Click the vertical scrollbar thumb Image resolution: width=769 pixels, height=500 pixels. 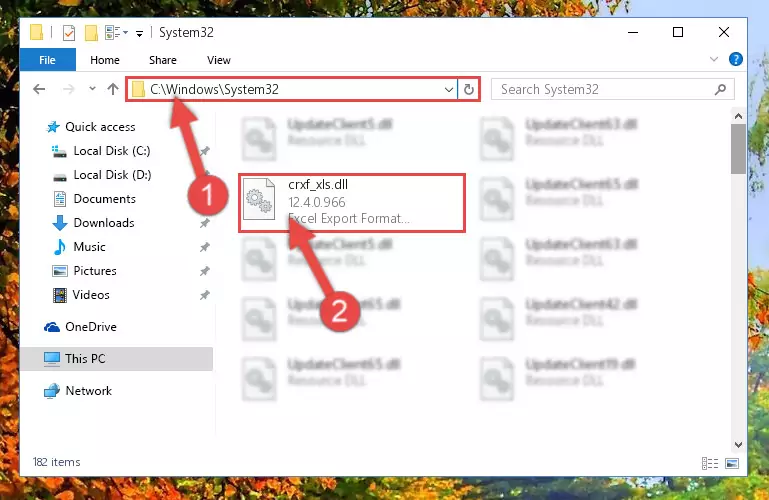click(738, 149)
